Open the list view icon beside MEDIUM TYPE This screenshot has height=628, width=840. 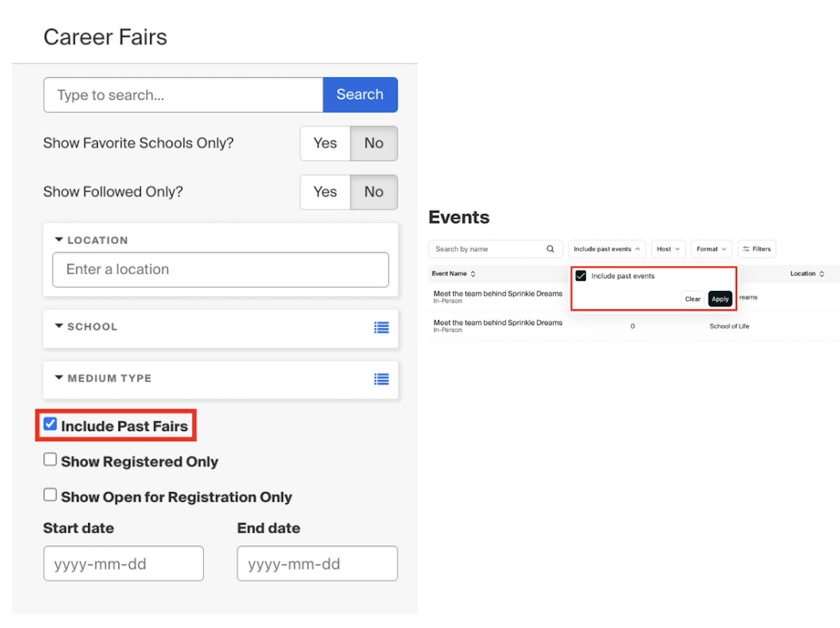point(381,379)
